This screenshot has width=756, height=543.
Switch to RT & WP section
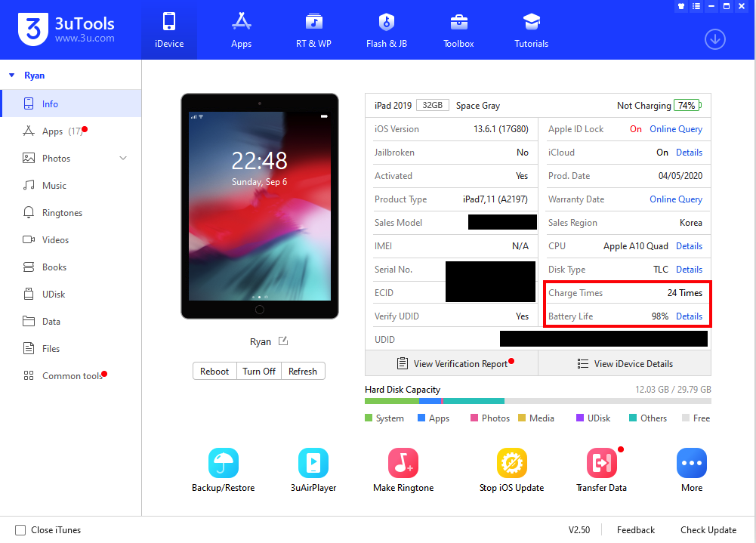(313, 30)
